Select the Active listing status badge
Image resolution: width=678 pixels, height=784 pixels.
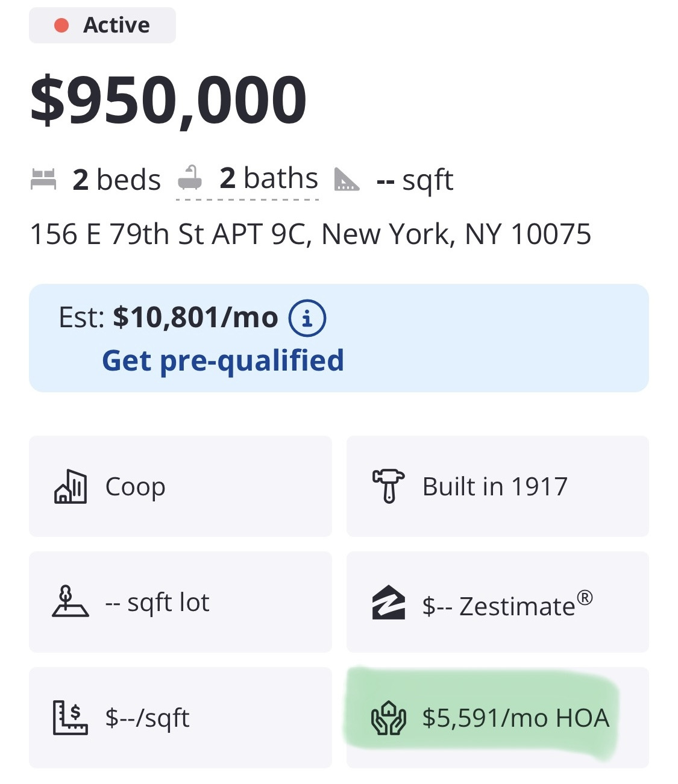click(x=102, y=25)
